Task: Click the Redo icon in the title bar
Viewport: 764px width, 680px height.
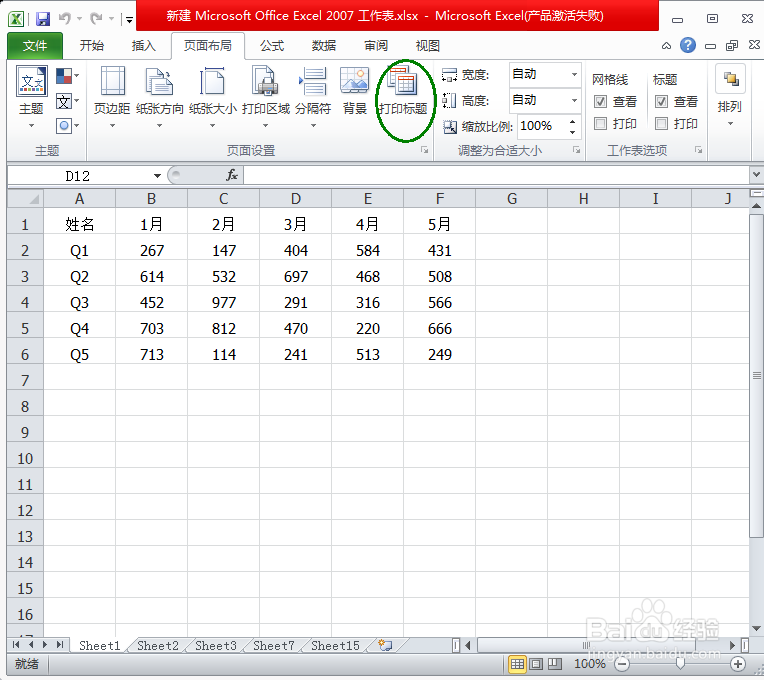Action: (x=96, y=19)
